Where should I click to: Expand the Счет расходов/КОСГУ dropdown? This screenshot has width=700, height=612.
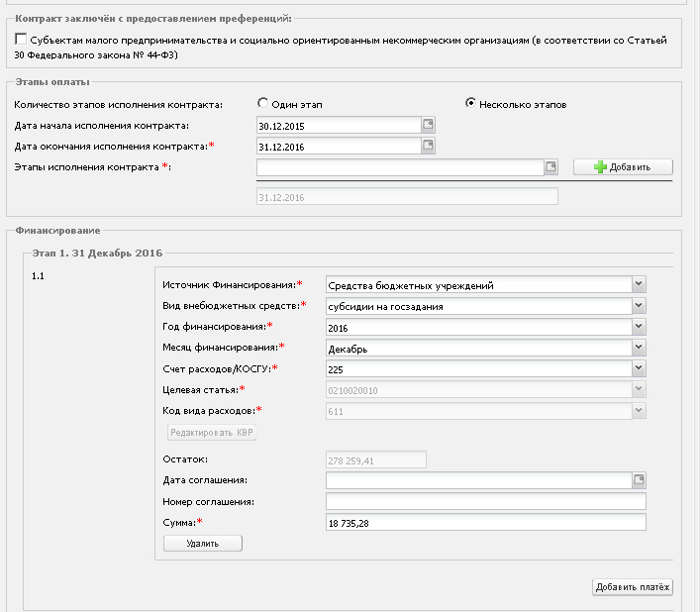point(639,368)
